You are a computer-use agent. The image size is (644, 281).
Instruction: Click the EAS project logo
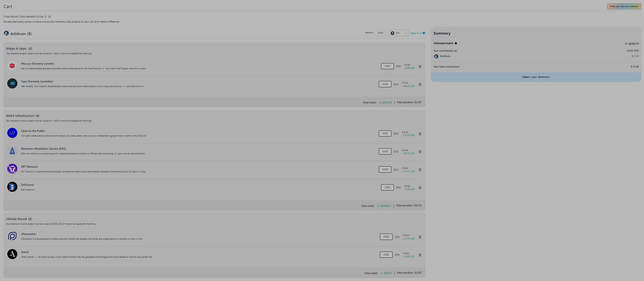(x=12, y=151)
